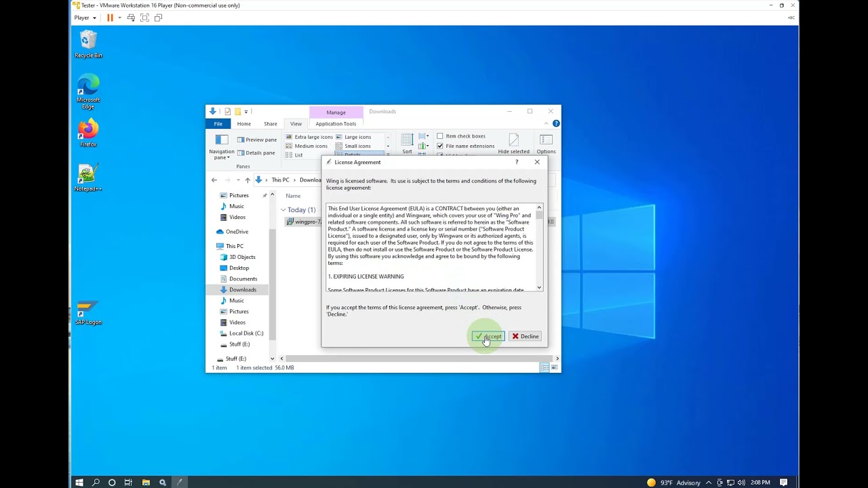Select the SAP Logon desktop icon
Screen dimensions: 868x488
tap(88, 313)
